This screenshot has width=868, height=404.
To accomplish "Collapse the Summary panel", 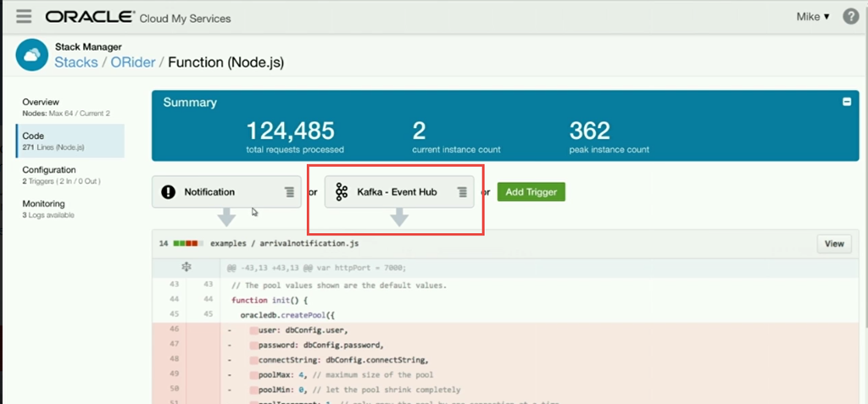I will [846, 102].
